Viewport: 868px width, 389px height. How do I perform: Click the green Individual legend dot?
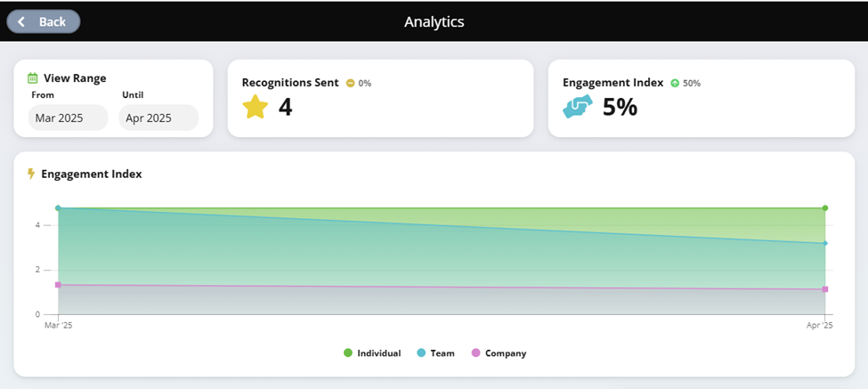(x=348, y=353)
